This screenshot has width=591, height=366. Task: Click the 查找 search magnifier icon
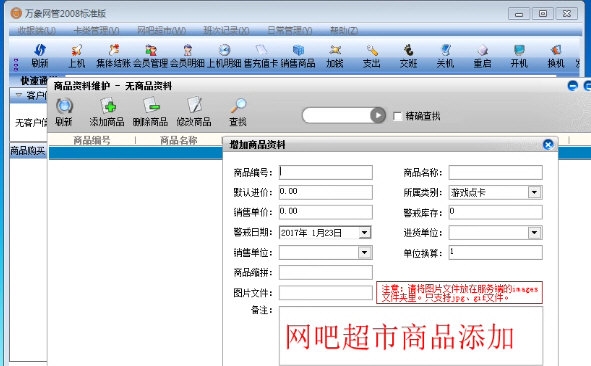coord(238,106)
